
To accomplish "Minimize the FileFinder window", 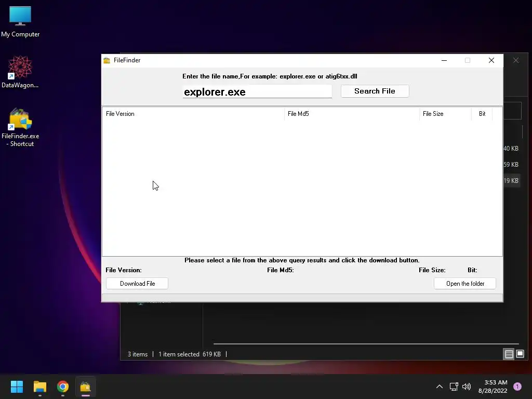I will click(x=444, y=60).
